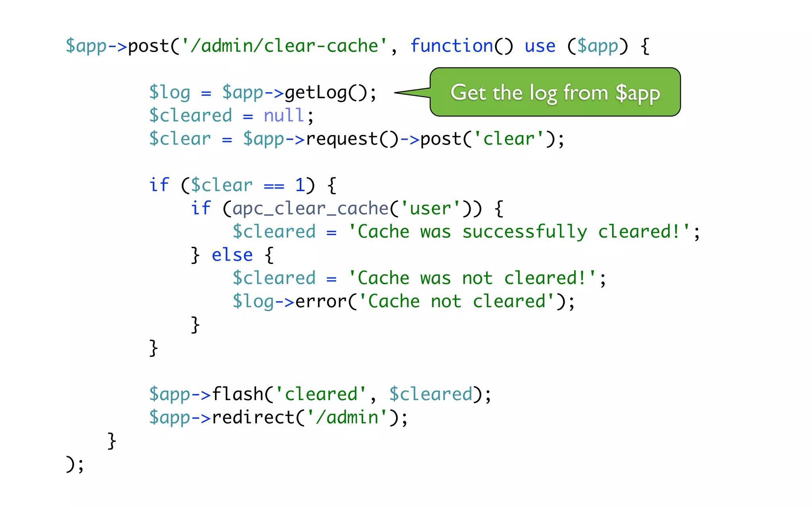
Task: Click the '$log = $app->getLog();' line
Action: tap(263, 93)
